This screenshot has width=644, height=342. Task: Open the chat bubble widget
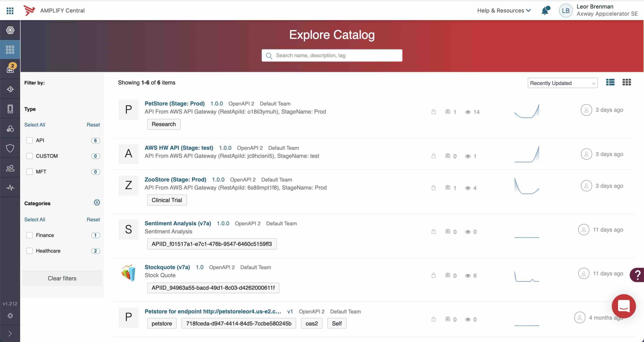[x=624, y=306]
